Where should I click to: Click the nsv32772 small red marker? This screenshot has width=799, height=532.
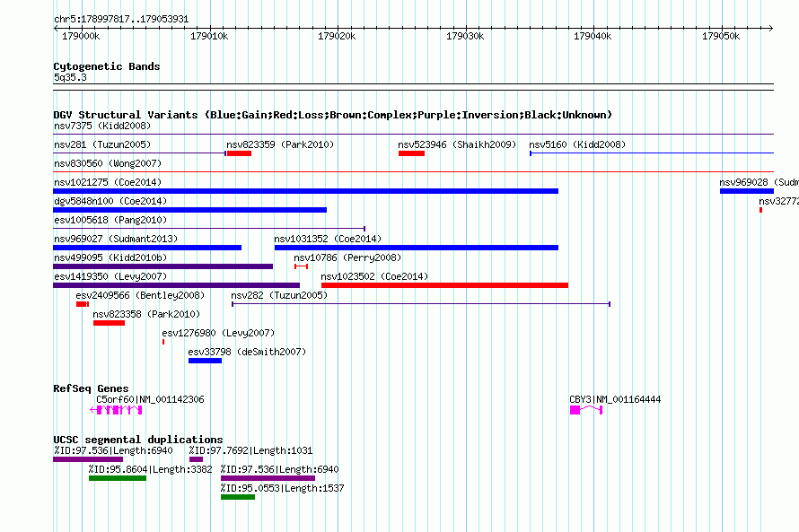(760, 210)
